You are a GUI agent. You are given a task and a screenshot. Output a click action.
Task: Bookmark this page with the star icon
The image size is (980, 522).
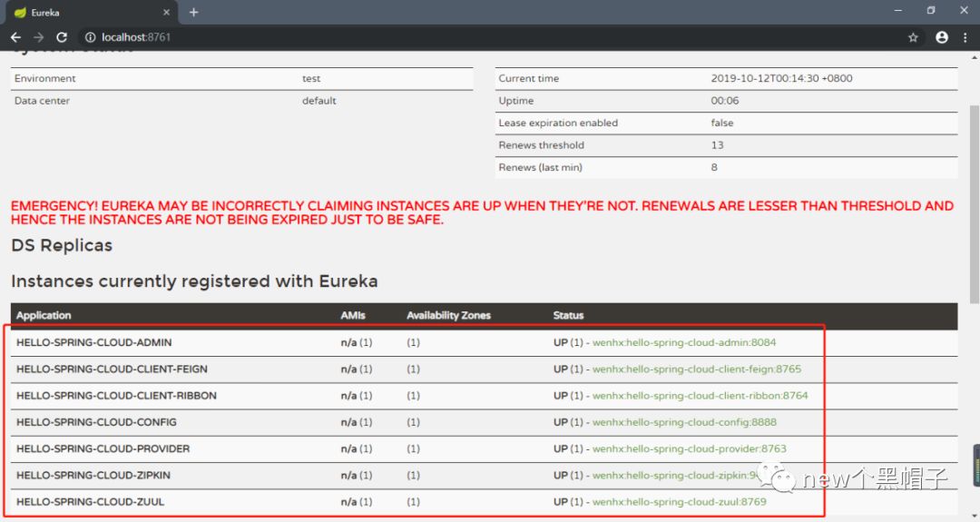913,37
